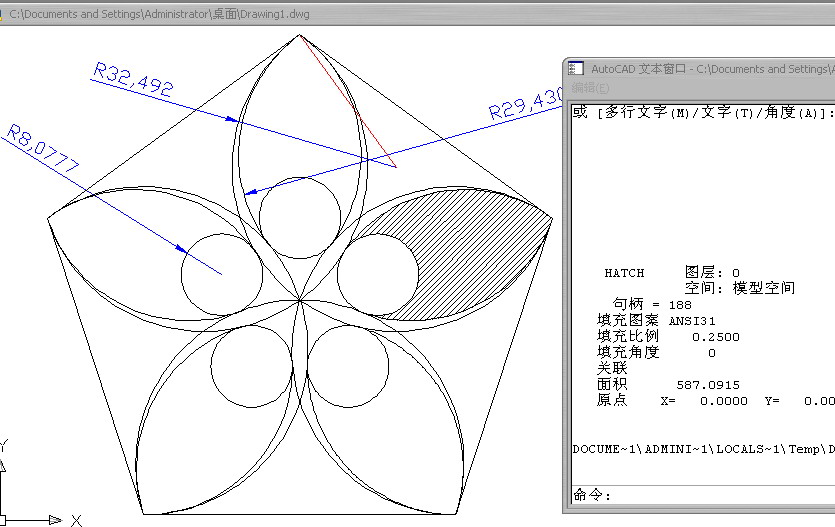Select the R32,492 dimension text

pos(133,79)
